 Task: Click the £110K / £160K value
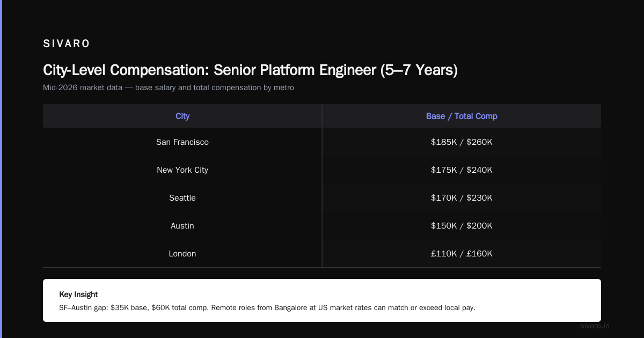[x=462, y=254]
